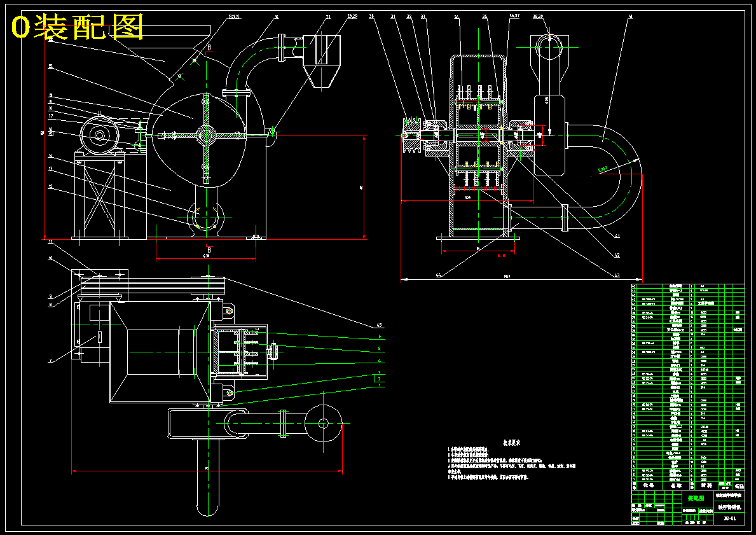Select part callout number "44"

click(x=439, y=274)
